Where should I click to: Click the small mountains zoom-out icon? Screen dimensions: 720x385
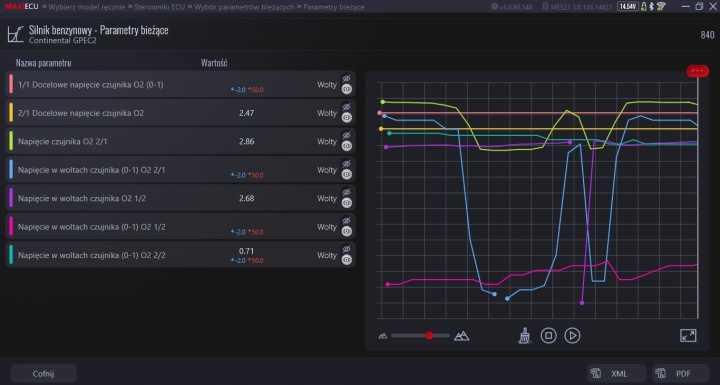tap(383, 336)
